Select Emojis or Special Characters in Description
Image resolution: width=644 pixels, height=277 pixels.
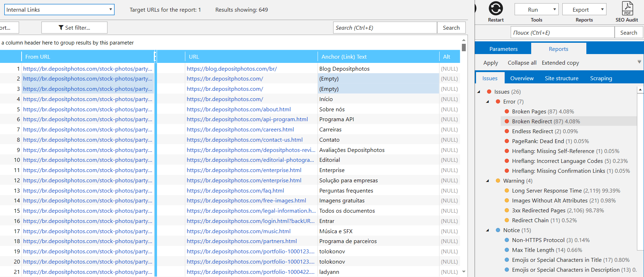click(x=574, y=270)
